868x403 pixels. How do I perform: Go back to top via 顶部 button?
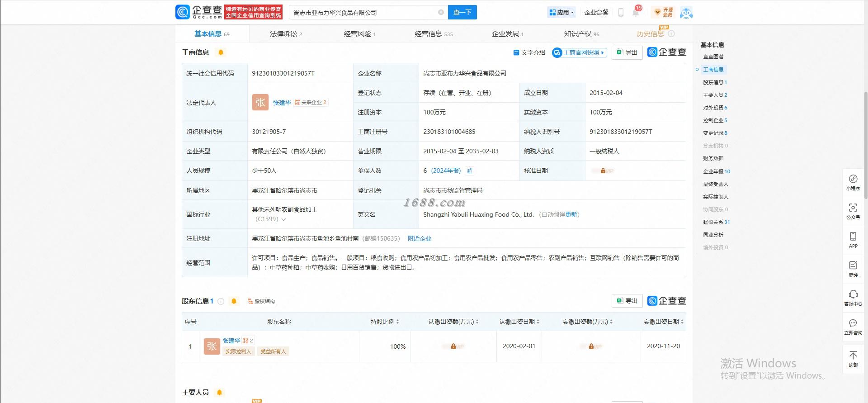click(x=853, y=359)
